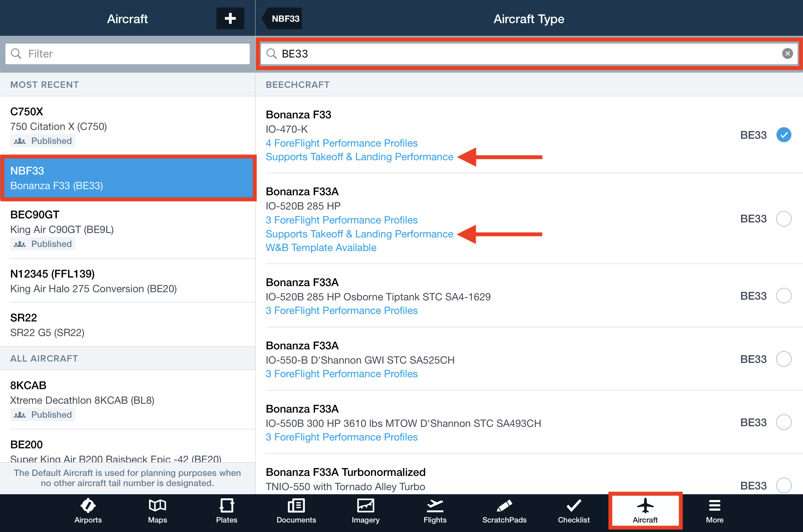Select the checked Bonanza F33 IO-470-K radio
This screenshot has width=803, height=532.
click(x=784, y=135)
